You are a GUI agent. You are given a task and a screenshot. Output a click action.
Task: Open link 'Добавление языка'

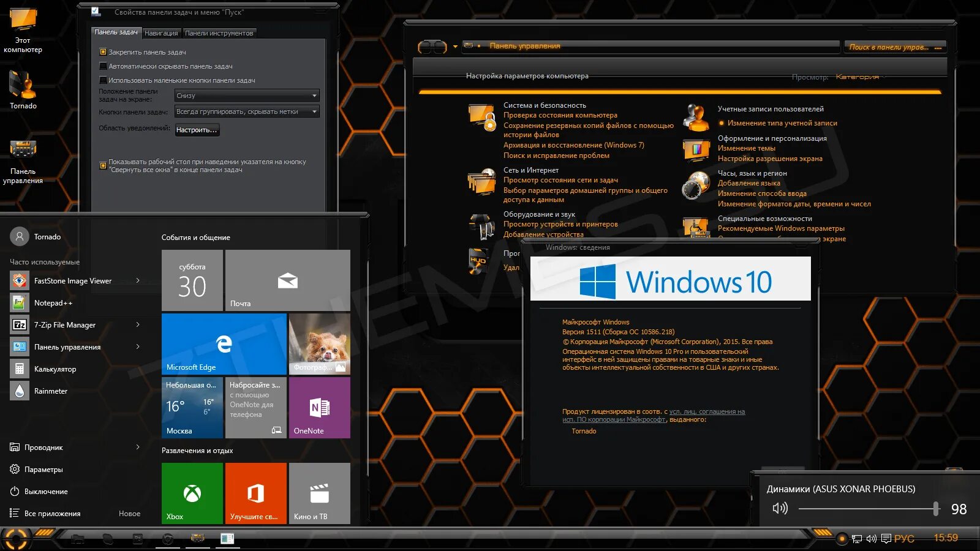pos(749,183)
